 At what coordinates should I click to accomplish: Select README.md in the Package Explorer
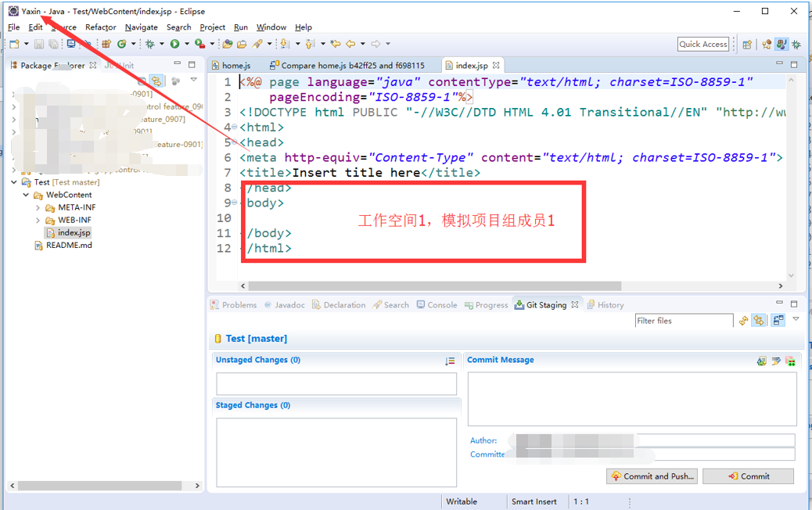click(x=63, y=245)
